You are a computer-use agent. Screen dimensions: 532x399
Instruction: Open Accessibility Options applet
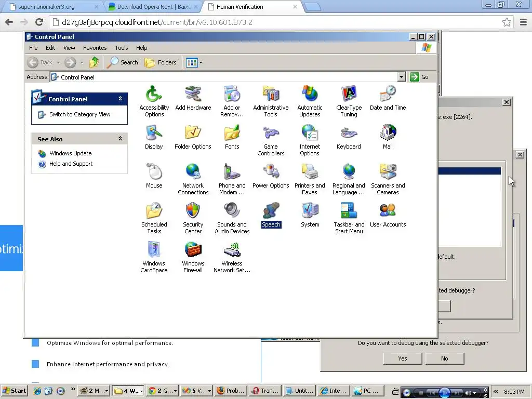tap(154, 101)
